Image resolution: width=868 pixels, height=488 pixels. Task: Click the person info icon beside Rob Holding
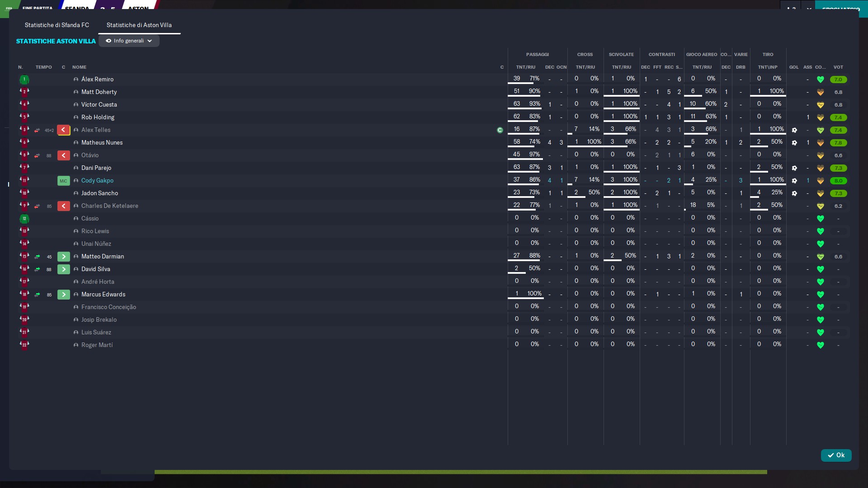[x=76, y=117]
